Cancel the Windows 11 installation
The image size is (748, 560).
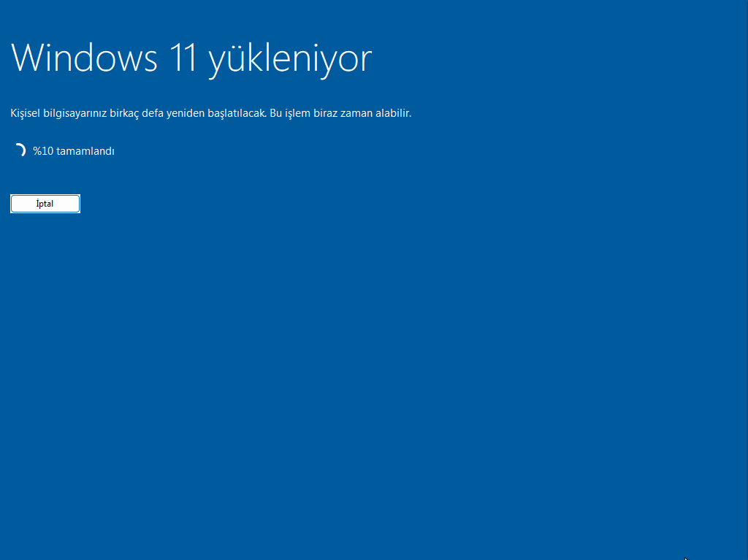45,203
